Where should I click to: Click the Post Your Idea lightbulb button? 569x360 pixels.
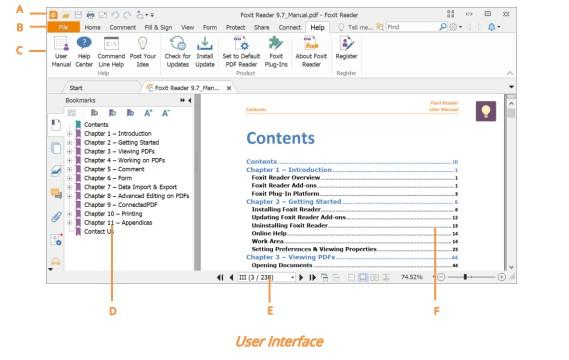pyautogui.click(x=143, y=52)
